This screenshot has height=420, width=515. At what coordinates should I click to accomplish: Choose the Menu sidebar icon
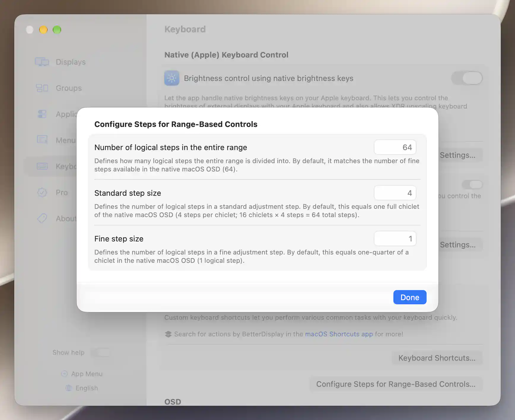pyautogui.click(x=42, y=140)
